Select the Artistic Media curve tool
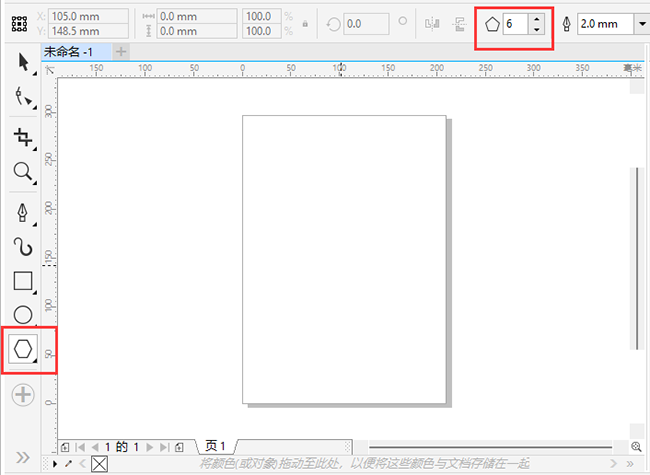 pos(23,247)
